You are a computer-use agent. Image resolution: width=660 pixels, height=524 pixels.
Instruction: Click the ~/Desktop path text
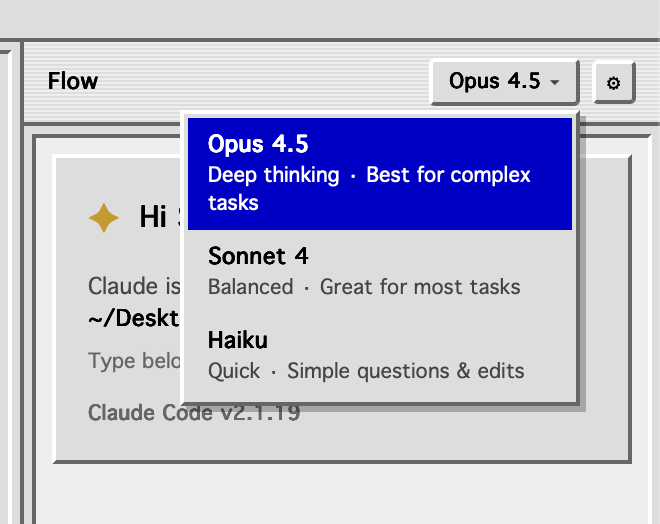tap(134, 318)
